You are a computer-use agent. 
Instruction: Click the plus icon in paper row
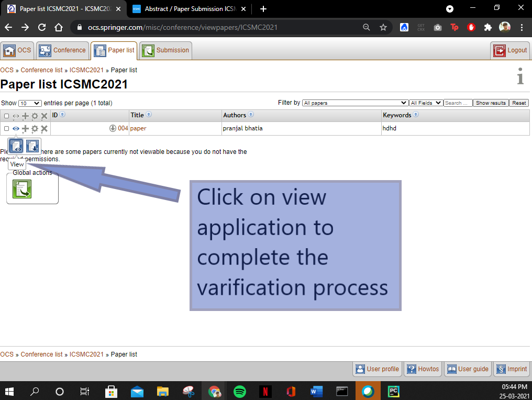[x=25, y=128]
